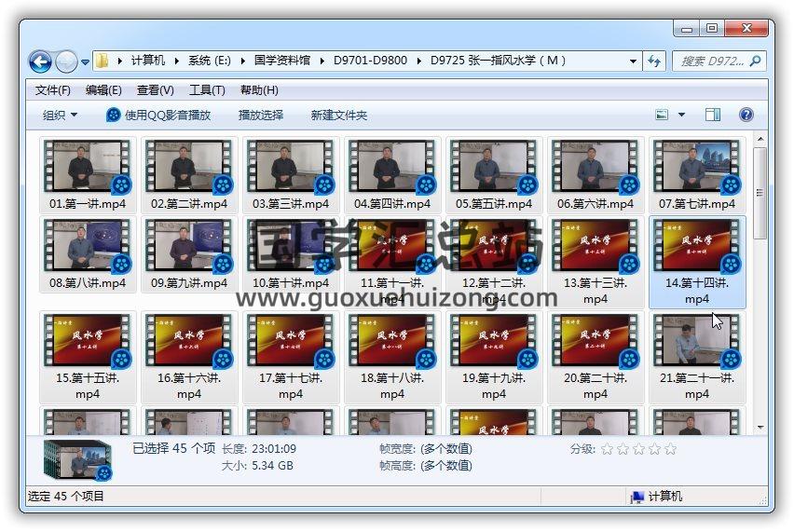Click 播放选择 toolbar button
This screenshot has width=794, height=532.
pos(261,115)
